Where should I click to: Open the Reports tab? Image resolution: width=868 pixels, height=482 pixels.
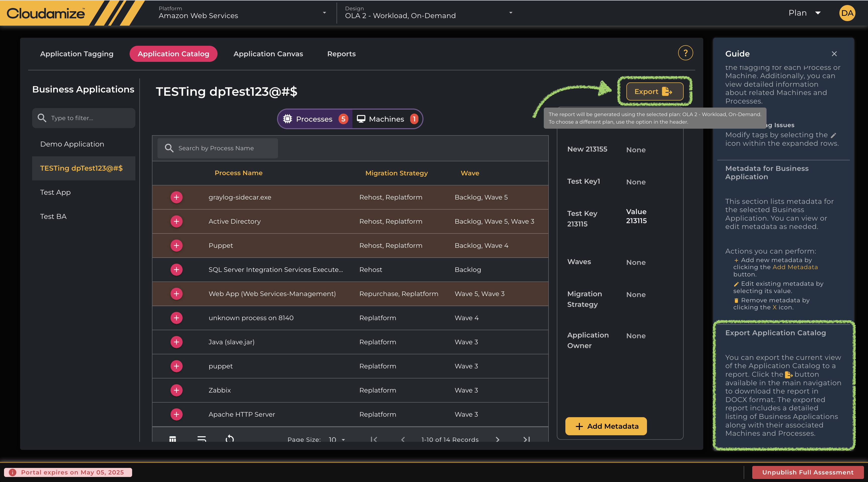point(341,54)
